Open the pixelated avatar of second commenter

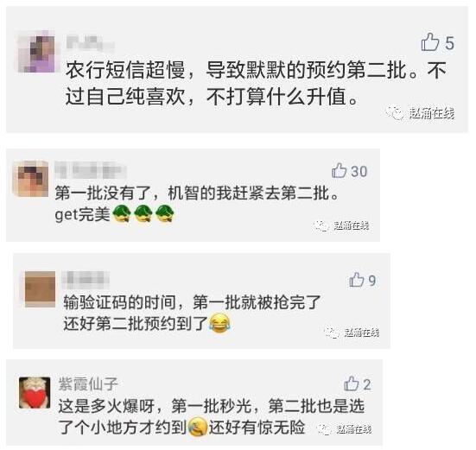coord(30,179)
